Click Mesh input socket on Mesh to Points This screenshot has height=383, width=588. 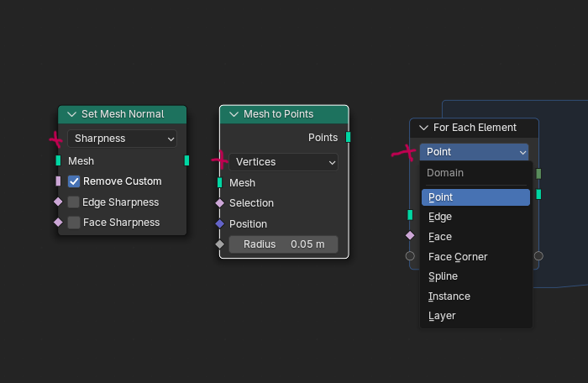220,183
